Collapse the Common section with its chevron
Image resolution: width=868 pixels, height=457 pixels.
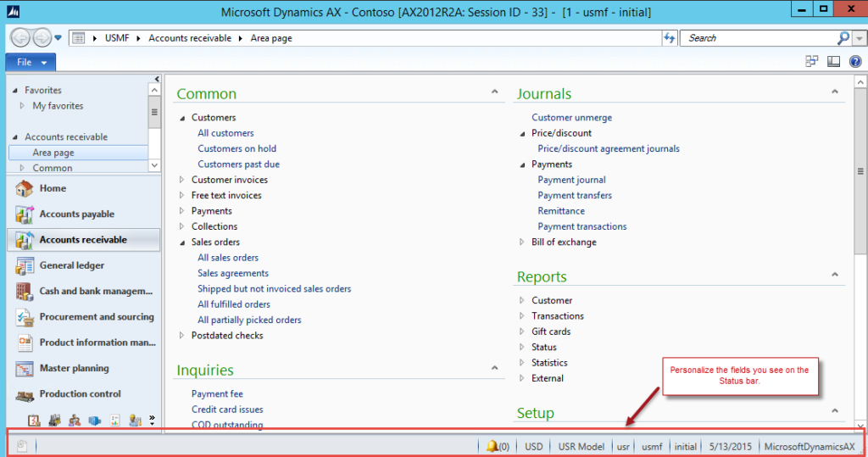coord(494,92)
